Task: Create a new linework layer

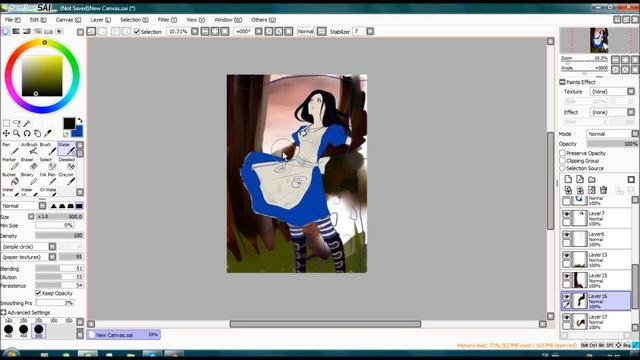Action: click(580, 179)
